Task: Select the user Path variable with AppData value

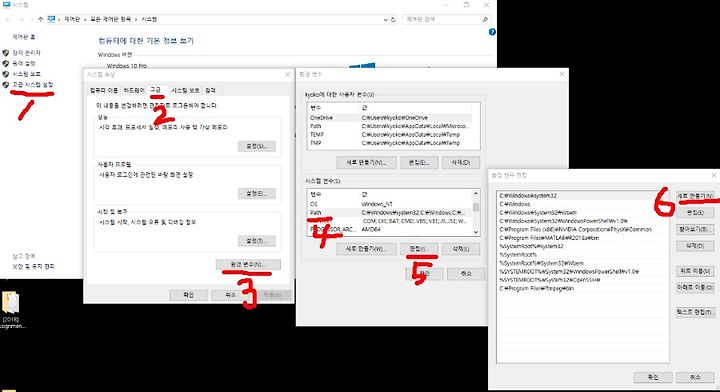Action: (x=390, y=126)
